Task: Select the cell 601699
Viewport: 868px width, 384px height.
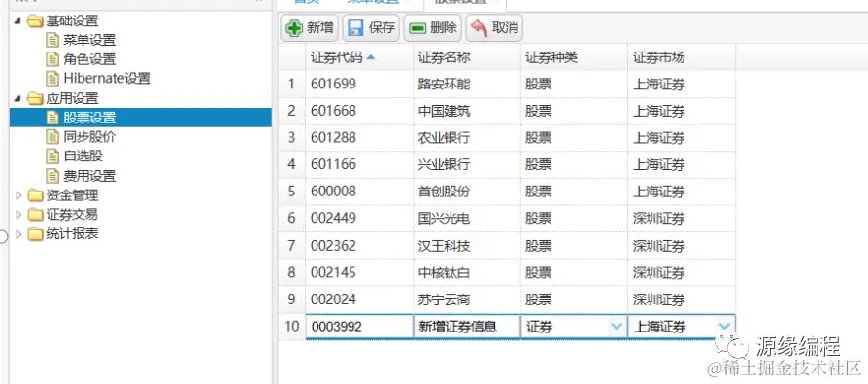Action: coord(358,85)
